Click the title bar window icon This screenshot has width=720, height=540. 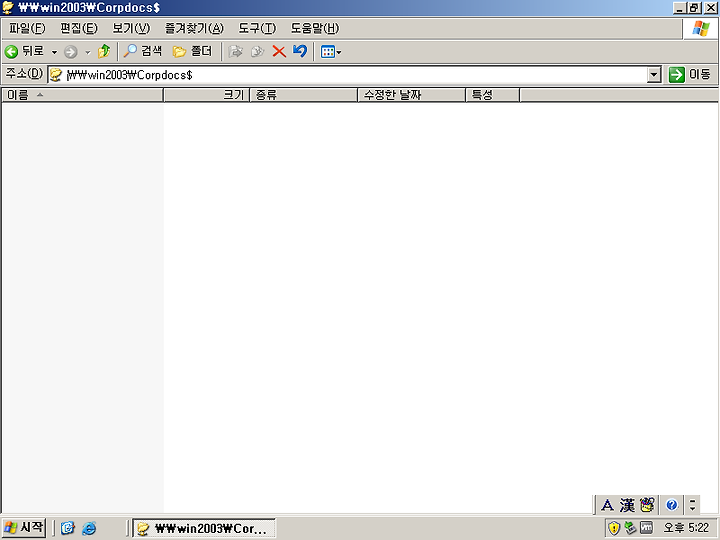[x=8, y=8]
